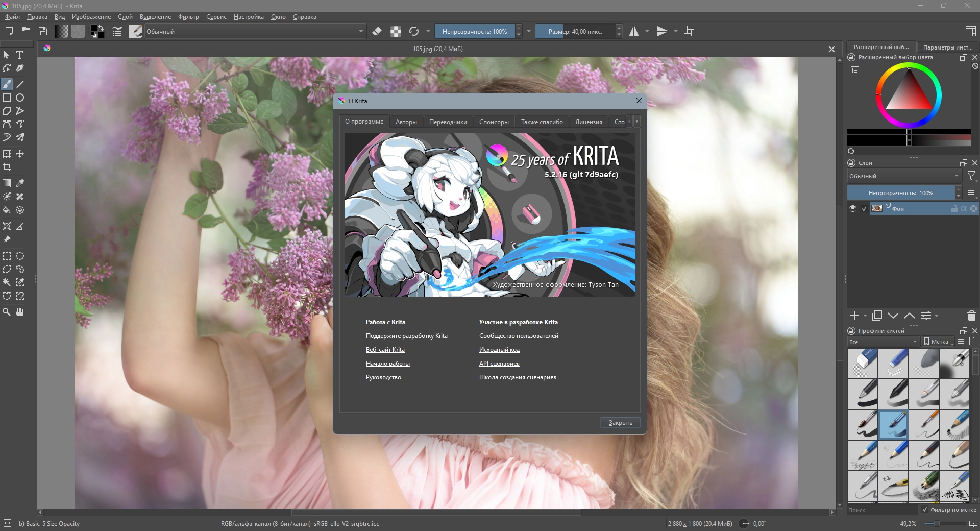Screen dimensions: 980x531
Task: Open the Фильтр menu
Action: (188, 17)
